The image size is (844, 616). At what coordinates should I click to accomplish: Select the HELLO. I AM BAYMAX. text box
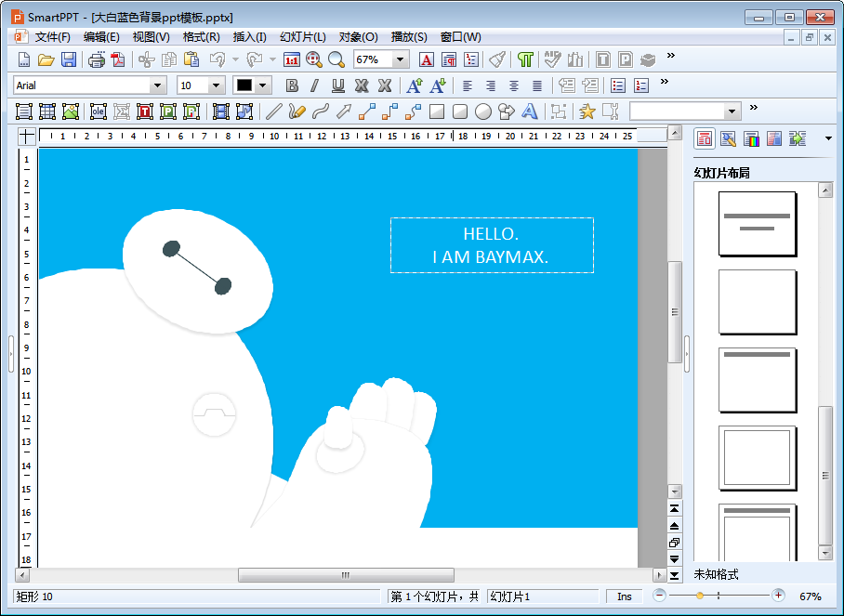[x=492, y=245]
